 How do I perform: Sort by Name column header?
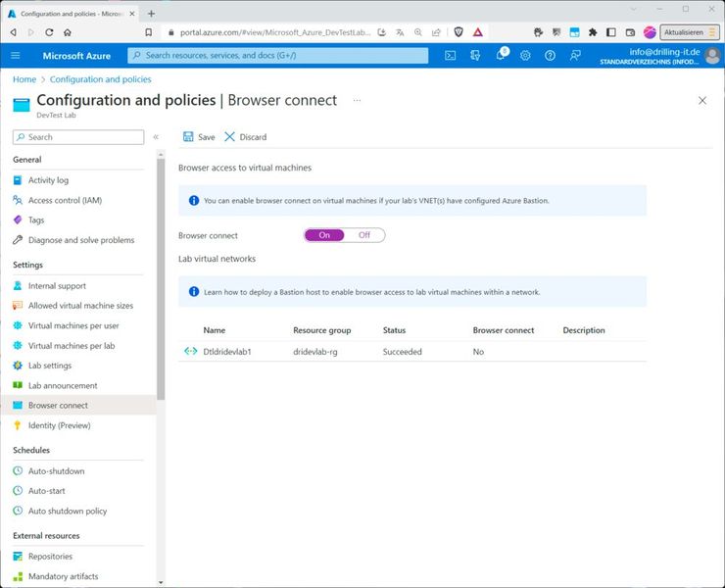pos(215,330)
